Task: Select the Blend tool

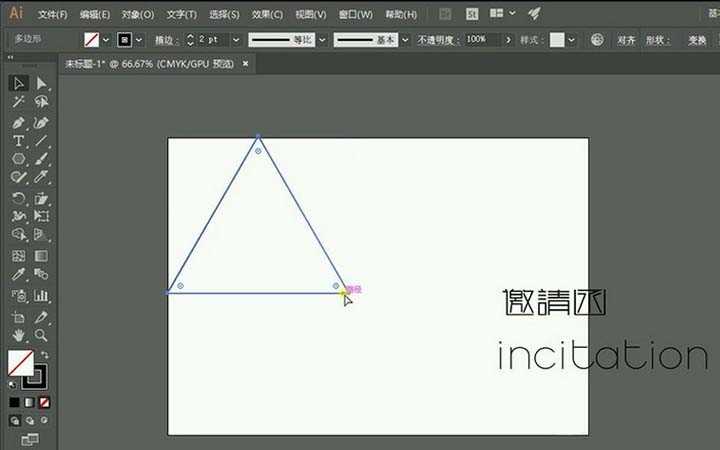Action: click(x=41, y=274)
